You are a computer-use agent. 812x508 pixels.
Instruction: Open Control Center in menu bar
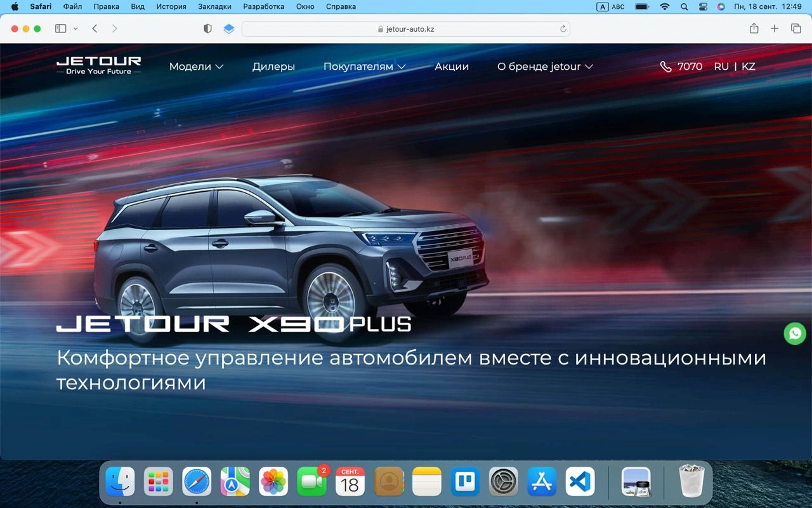point(702,7)
